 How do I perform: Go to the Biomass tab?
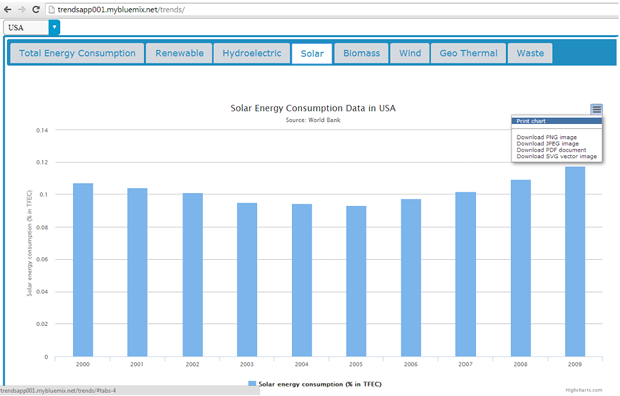[x=361, y=53]
